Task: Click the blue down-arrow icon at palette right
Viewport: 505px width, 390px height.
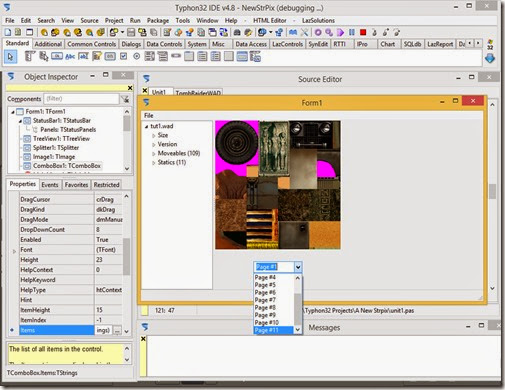Action: [490, 58]
